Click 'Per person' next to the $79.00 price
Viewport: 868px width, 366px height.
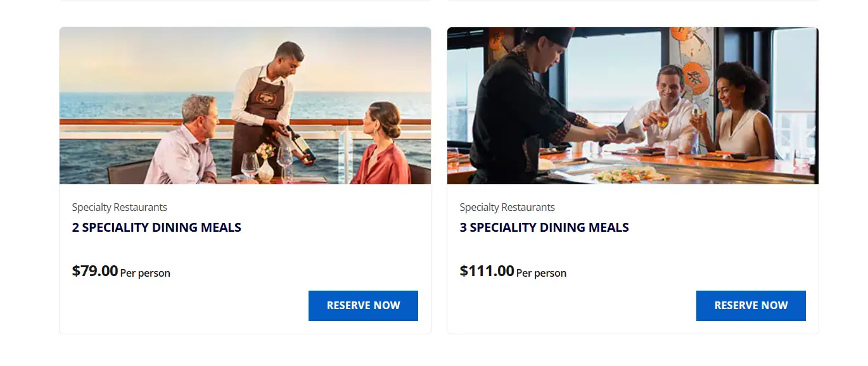[x=145, y=274]
